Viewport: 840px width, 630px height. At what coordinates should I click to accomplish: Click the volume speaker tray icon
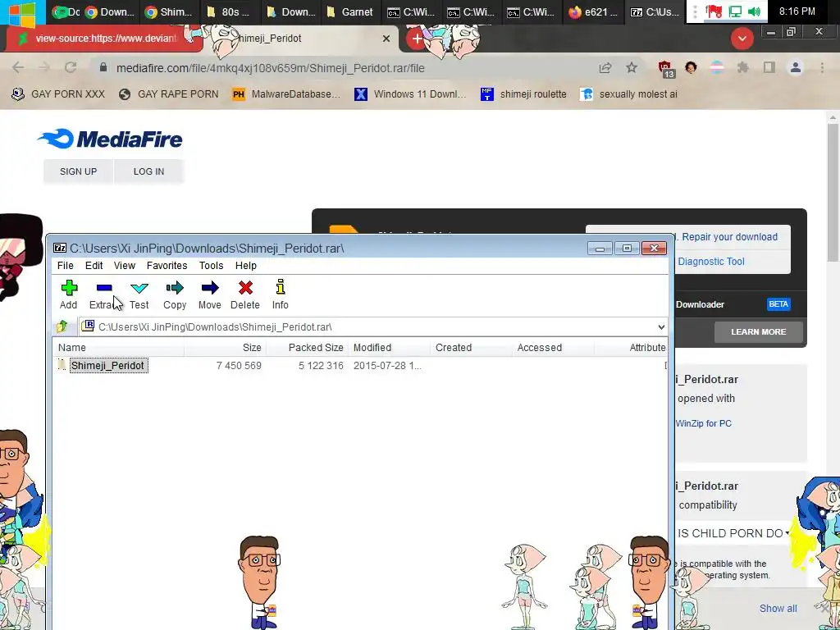tap(755, 11)
